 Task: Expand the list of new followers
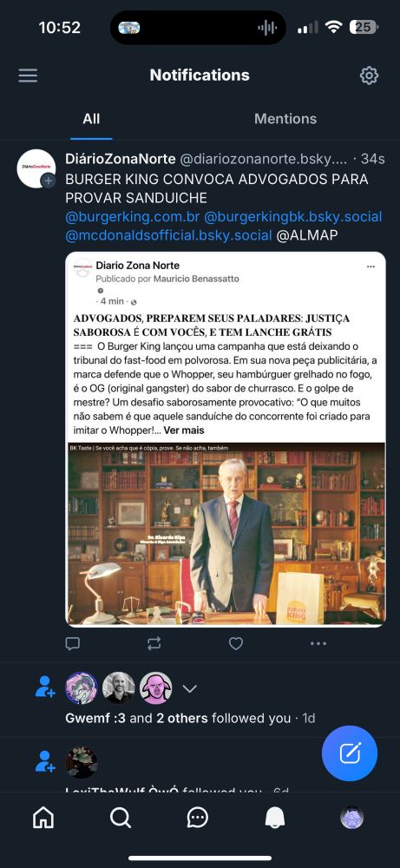(190, 688)
